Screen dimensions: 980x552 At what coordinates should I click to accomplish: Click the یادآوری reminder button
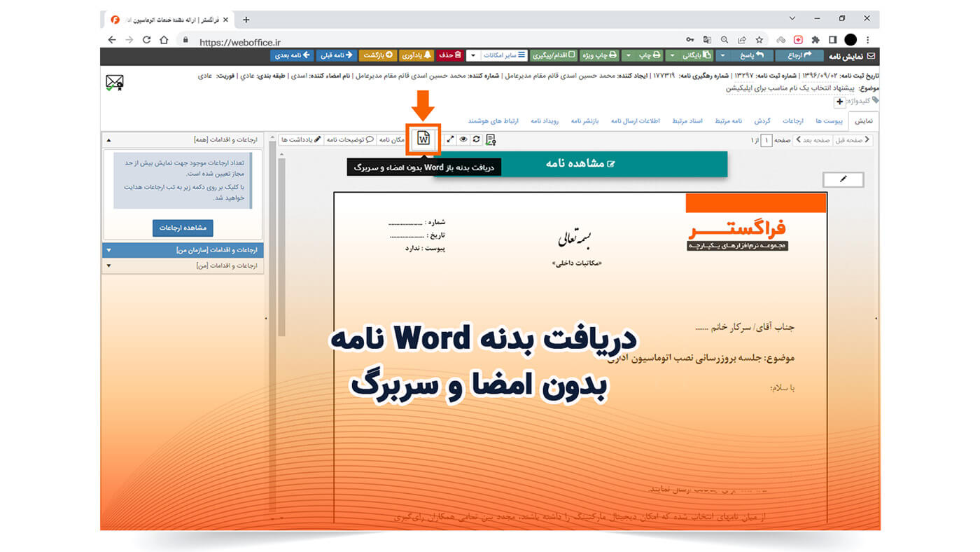pyautogui.click(x=416, y=56)
